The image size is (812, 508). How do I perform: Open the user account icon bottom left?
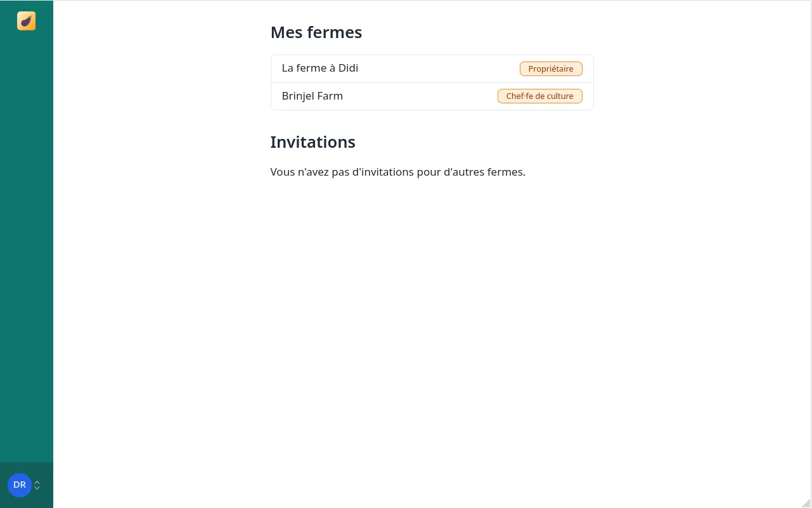pos(20,485)
